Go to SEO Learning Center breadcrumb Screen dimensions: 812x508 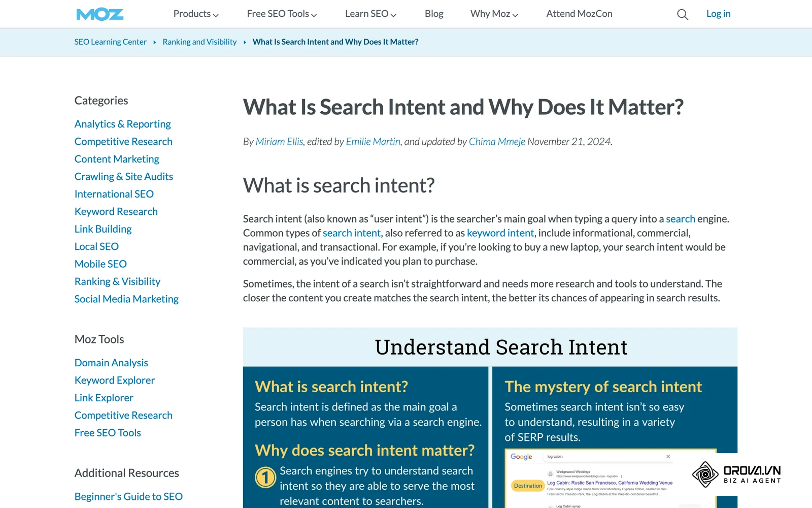coord(111,42)
